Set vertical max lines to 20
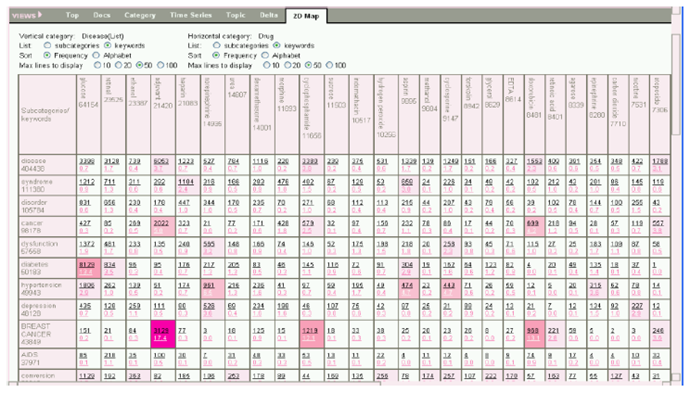The image size is (690, 393). click(x=118, y=65)
